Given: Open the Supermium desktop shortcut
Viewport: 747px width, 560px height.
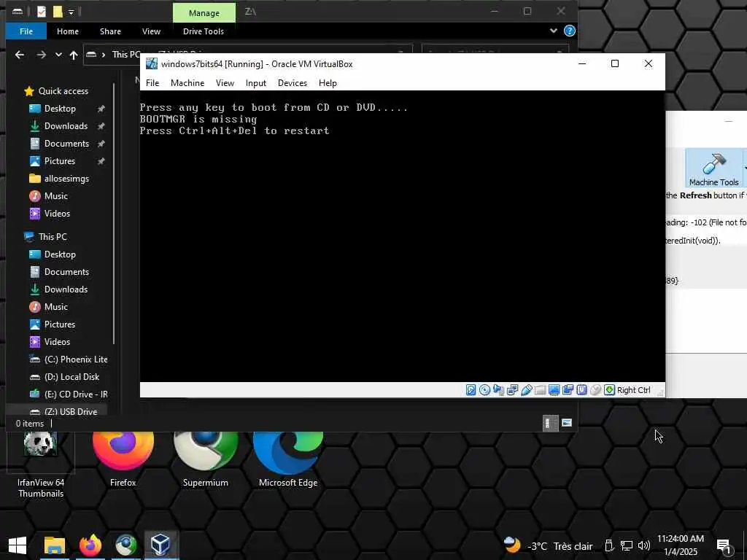Looking at the screenshot, I should (205, 461).
